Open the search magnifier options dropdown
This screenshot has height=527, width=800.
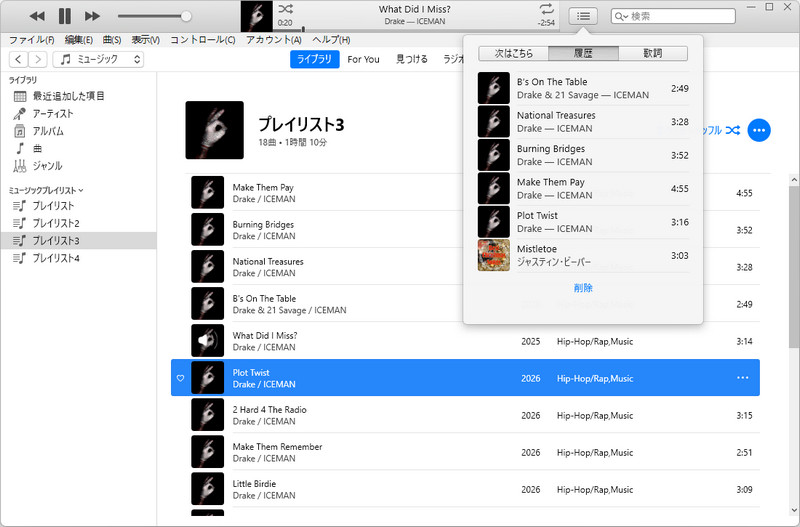621,17
